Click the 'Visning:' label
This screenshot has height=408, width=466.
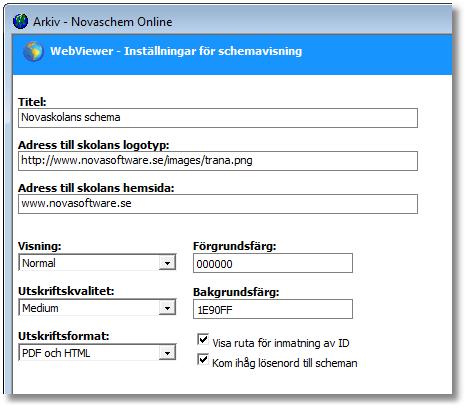pos(40,246)
